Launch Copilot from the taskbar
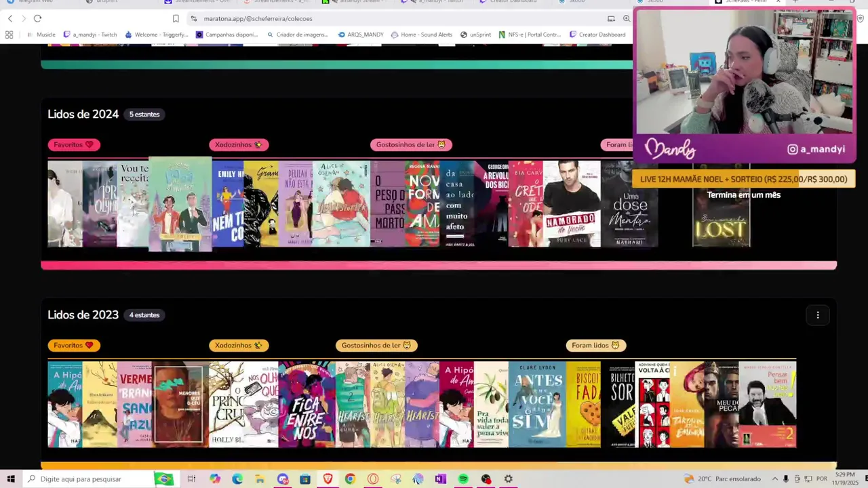Screen dimensions: 868x488 pyautogui.click(x=215, y=479)
